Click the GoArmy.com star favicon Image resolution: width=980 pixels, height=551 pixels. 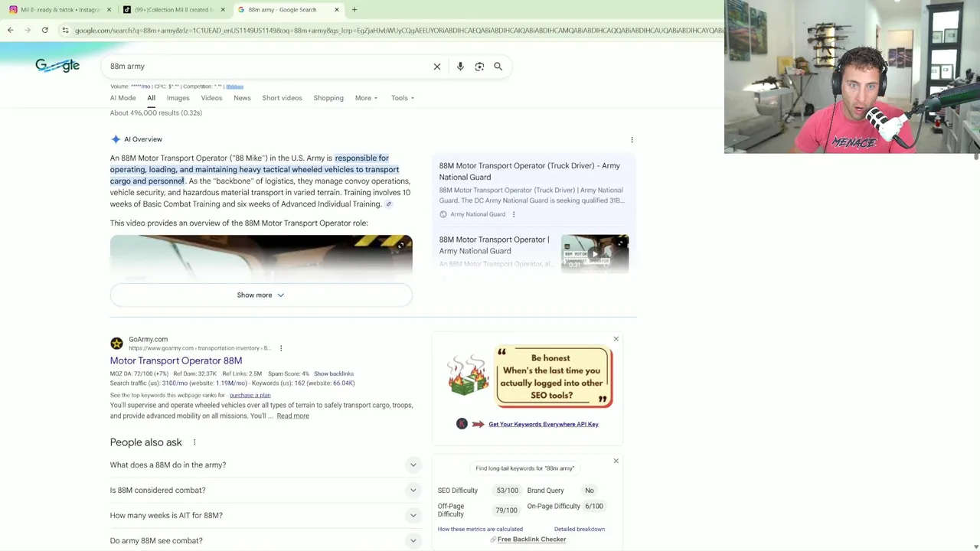coord(116,344)
